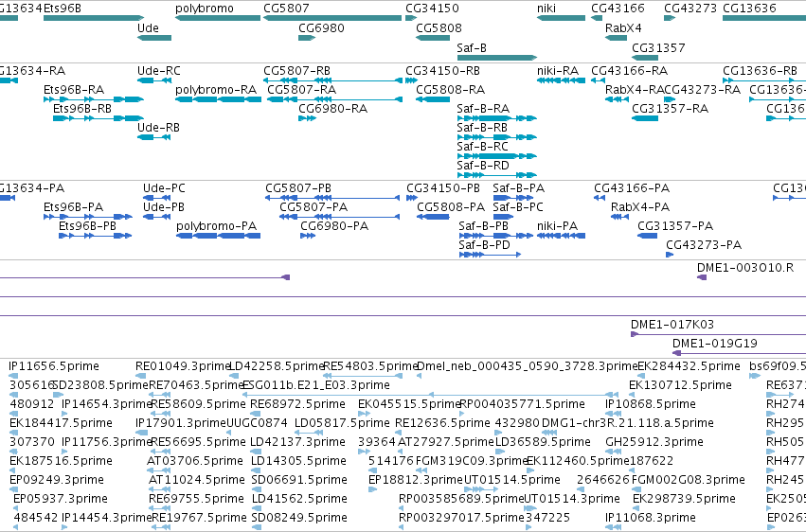Select the CG6980-RA transcript
Image resolution: width=806 pixels, height=532 pixels.
point(307,118)
